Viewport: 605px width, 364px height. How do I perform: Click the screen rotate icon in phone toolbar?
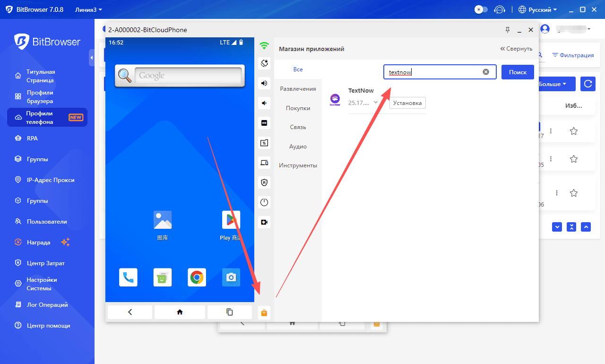point(264,63)
